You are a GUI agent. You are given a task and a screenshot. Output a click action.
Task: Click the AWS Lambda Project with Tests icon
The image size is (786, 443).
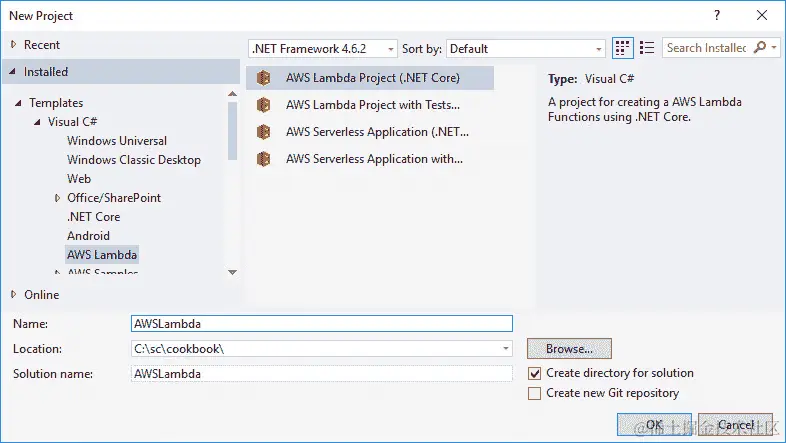264,105
